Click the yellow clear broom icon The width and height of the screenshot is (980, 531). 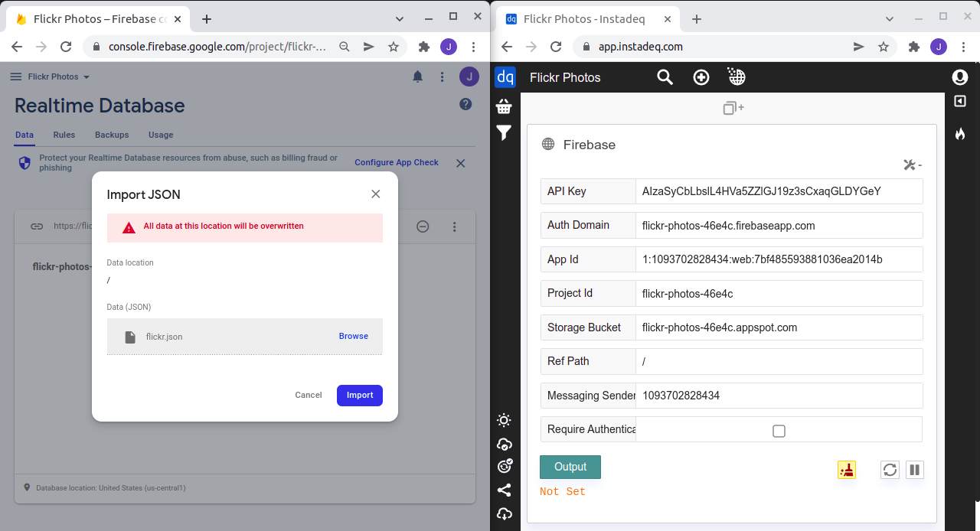click(847, 470)
